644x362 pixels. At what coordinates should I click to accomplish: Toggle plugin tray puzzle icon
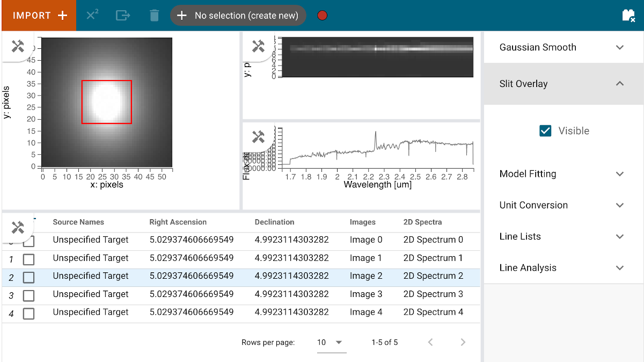click(x=628, y=16)
